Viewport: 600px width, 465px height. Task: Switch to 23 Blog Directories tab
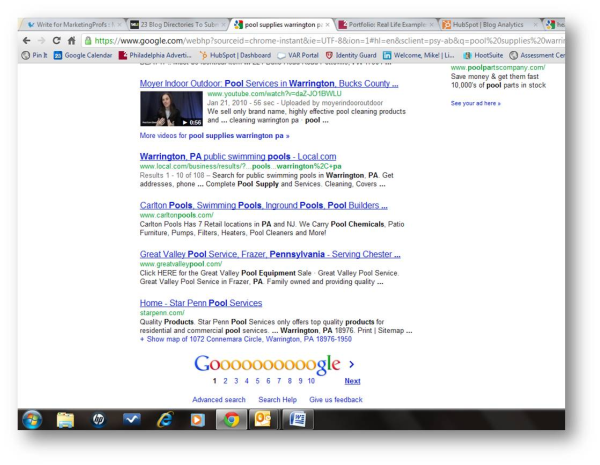pyautogui.click(x=178, y=24)
